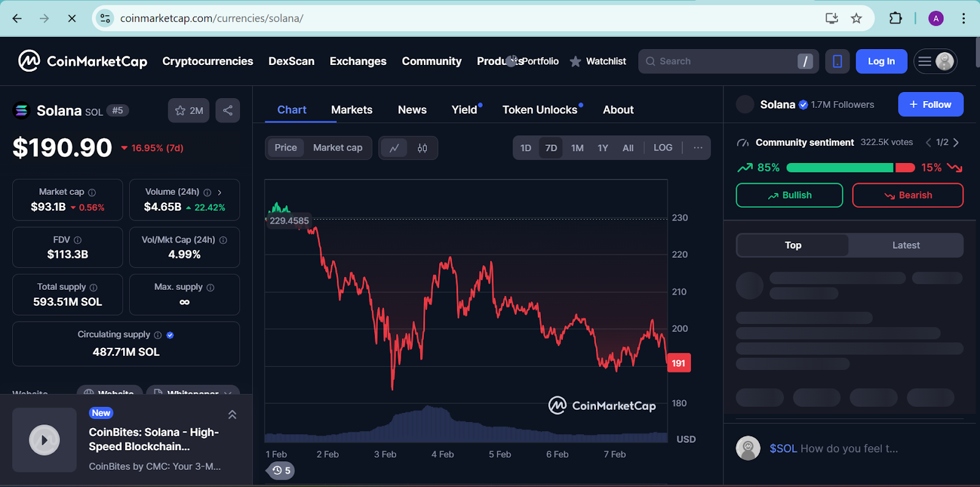
Task: Add Solana to watchlist with 2M star button
Action: pyautogui.click(x=189, y=110)
